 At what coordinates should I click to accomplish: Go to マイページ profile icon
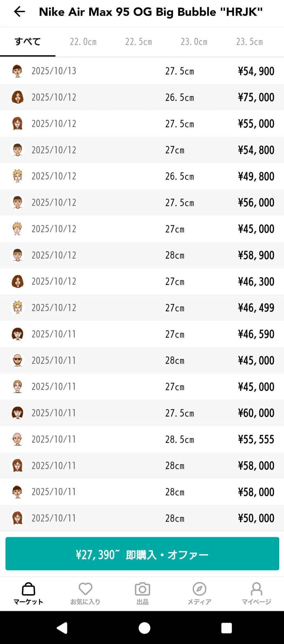[256, 589]
